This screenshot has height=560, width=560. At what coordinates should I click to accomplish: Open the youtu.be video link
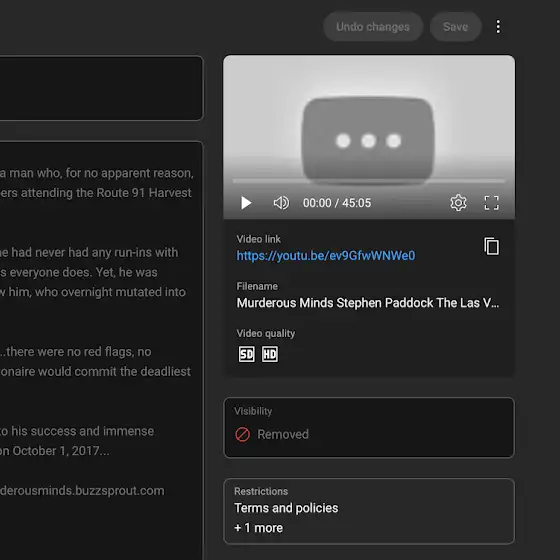pos(326,256)
